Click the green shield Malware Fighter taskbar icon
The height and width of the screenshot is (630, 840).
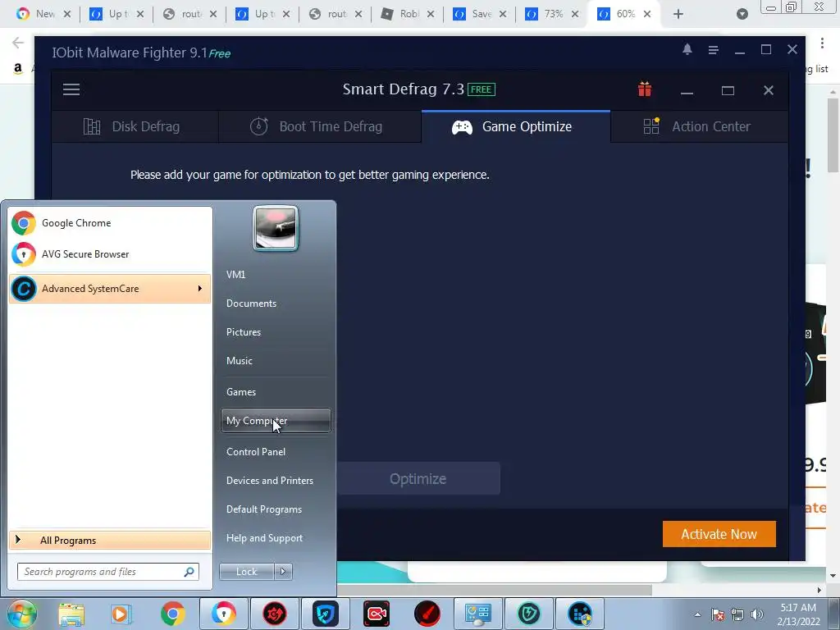pos(529,614)
